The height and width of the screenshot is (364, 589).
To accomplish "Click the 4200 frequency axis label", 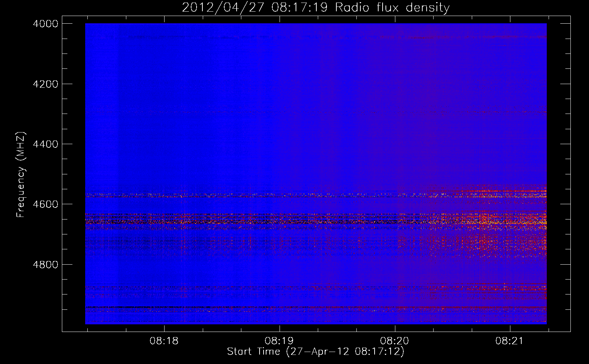I will (x=46, y=84).
